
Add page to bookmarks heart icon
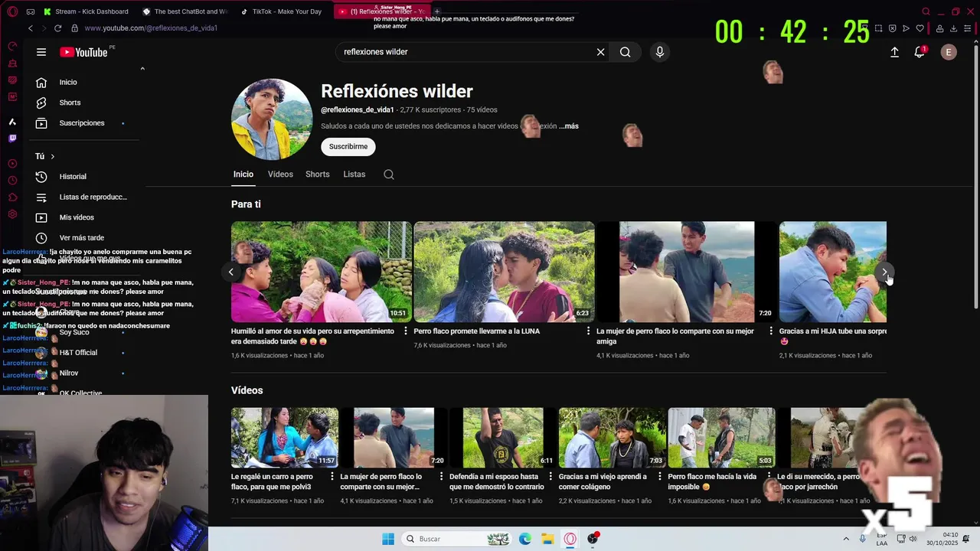click(920, 28)
